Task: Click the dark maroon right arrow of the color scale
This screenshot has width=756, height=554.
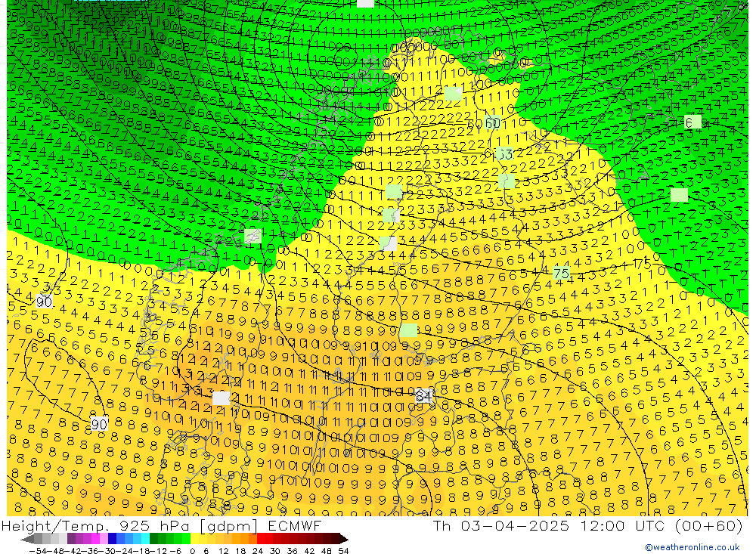Action: pos(343,539)
